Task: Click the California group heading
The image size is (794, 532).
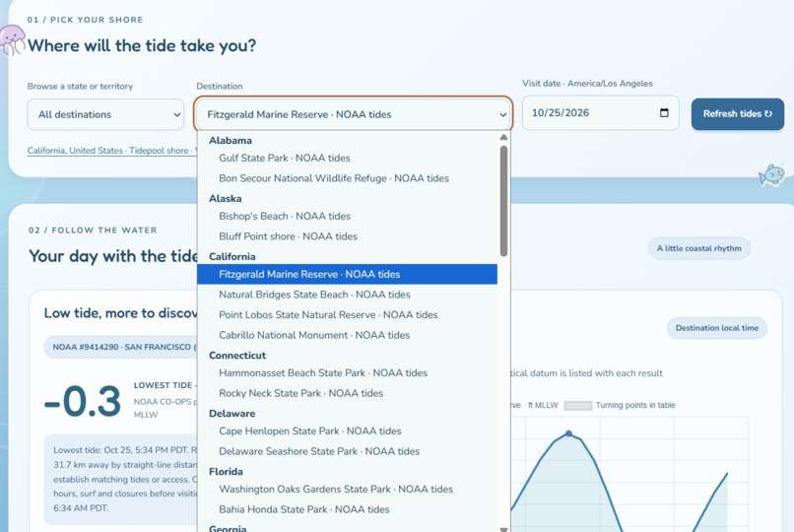Action: coord(232,256)
